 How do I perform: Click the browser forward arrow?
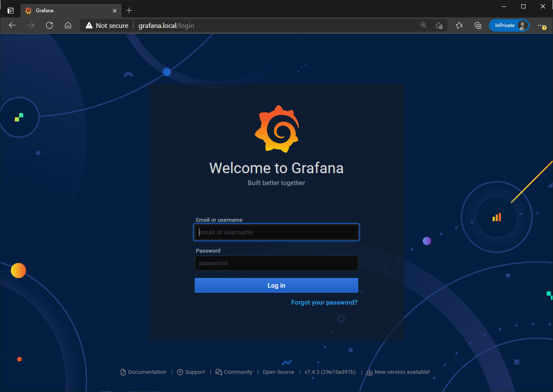[31, 25]
